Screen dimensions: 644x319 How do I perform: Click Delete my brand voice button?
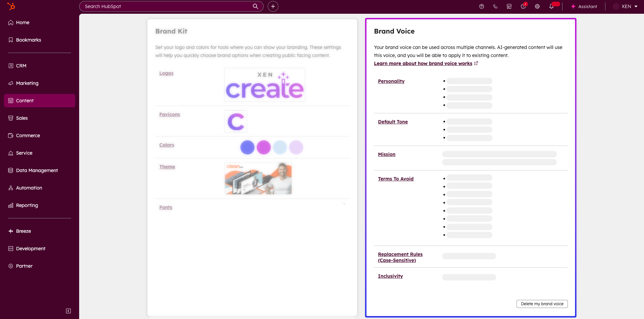coord(542,304)
